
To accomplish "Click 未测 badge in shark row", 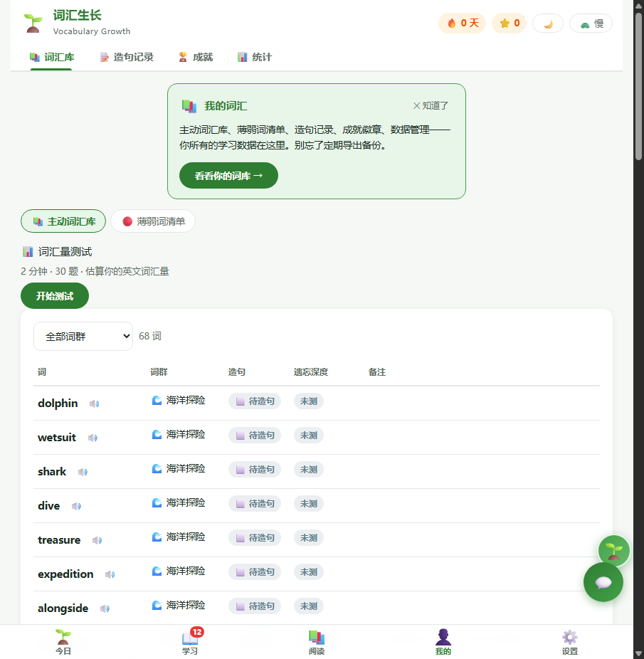I will point(309,470).
